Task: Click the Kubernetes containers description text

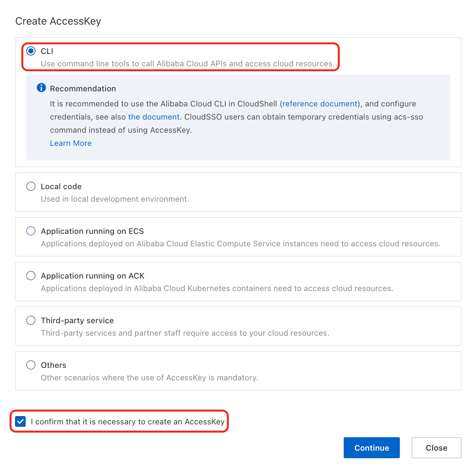Action: 217,288
